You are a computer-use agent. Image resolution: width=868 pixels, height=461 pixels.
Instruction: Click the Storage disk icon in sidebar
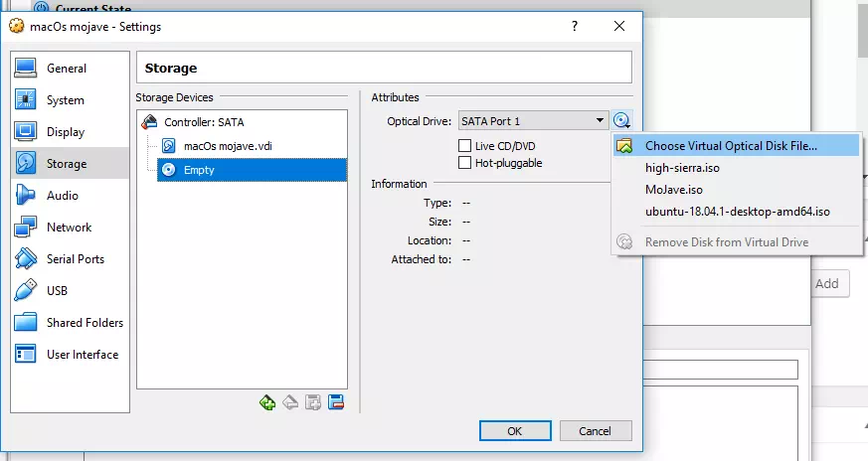point(26,163)
